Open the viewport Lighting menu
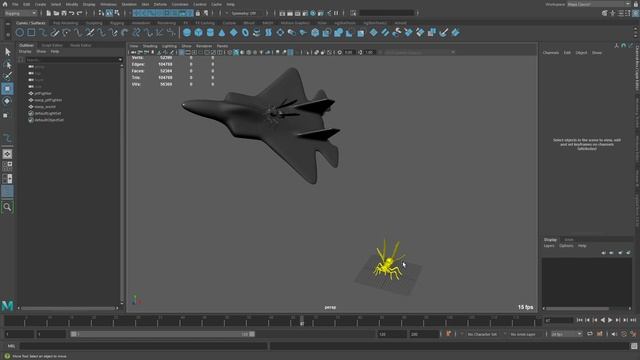Image resolution: width=640 pixels, height=360 pixels. click(x=169, y=46)
